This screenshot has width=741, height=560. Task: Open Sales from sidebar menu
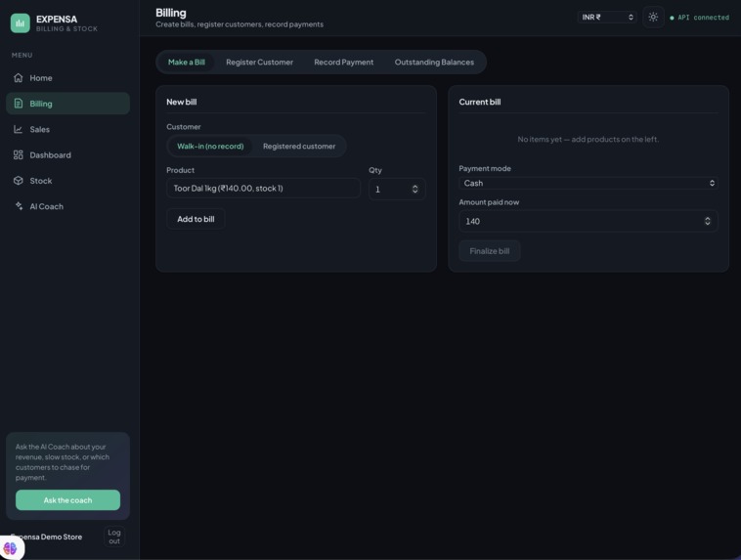pyautogui.click(x=40, y=129)
